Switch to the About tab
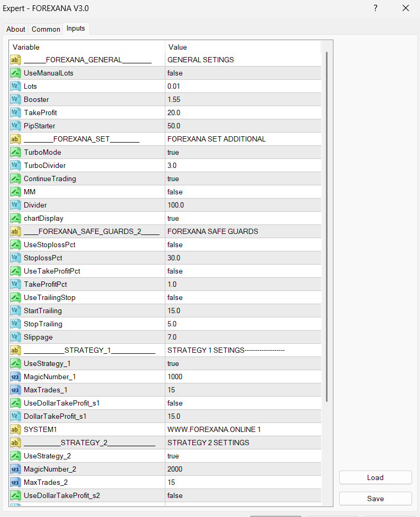The height and width of the screenshot is (517, 420). pos(16,29)
